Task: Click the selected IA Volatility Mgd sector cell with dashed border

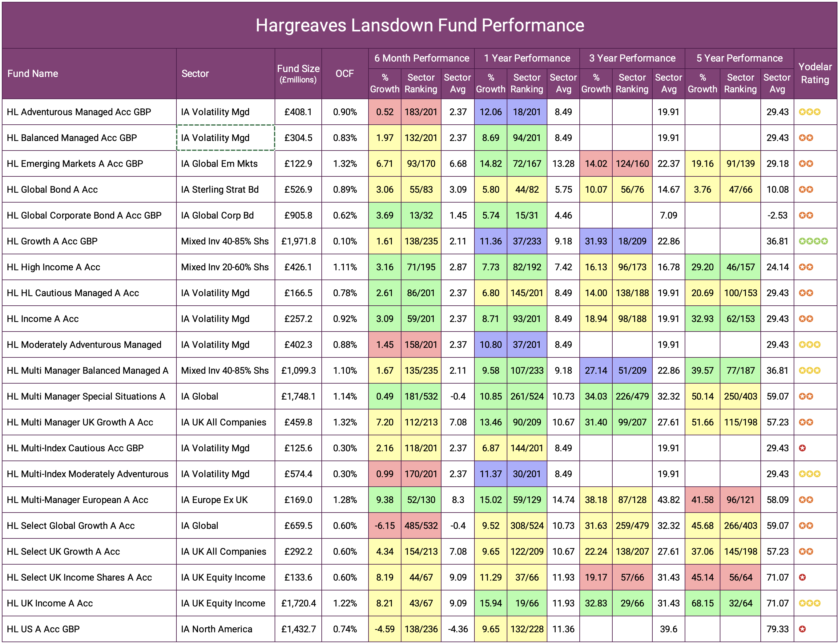Action: point(225,138)
